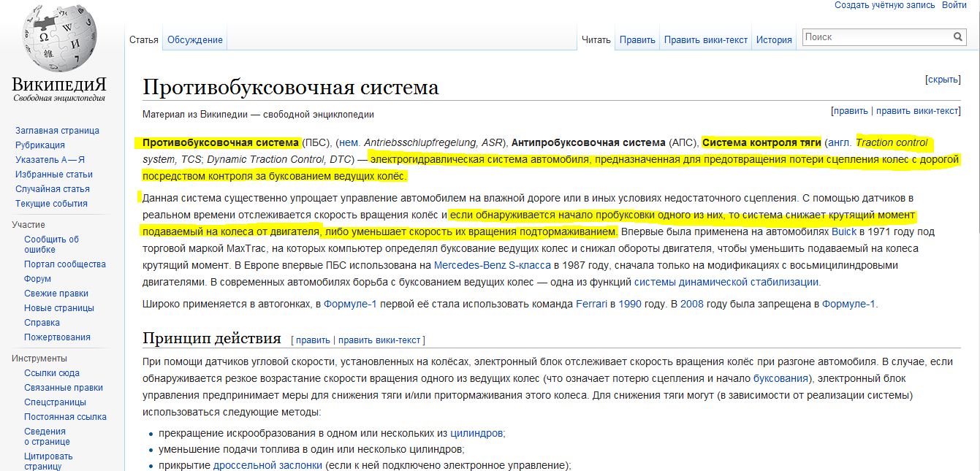Click the Противобуксовочная система page title

pyautogui.click(x=290, y=87)
